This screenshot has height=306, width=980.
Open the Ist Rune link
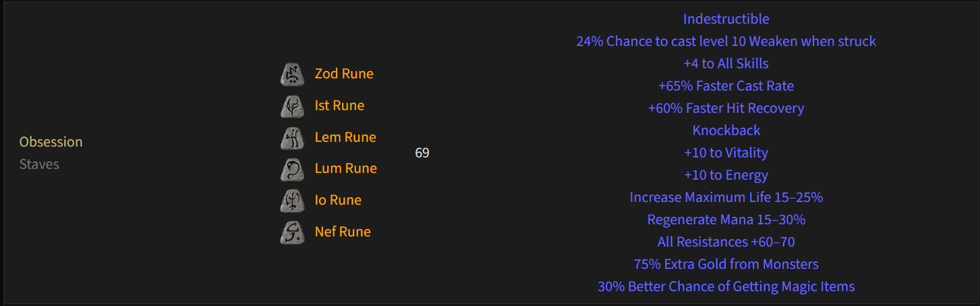coord(339,105)
